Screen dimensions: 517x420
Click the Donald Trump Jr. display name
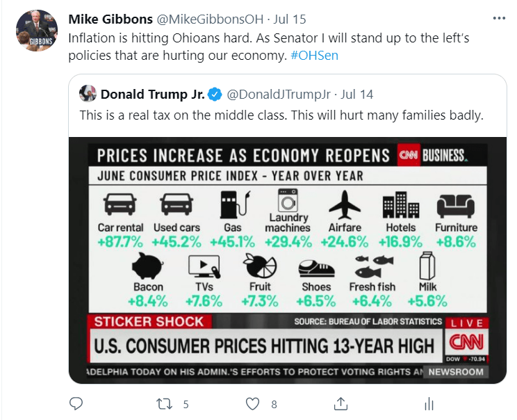(153, 95)
